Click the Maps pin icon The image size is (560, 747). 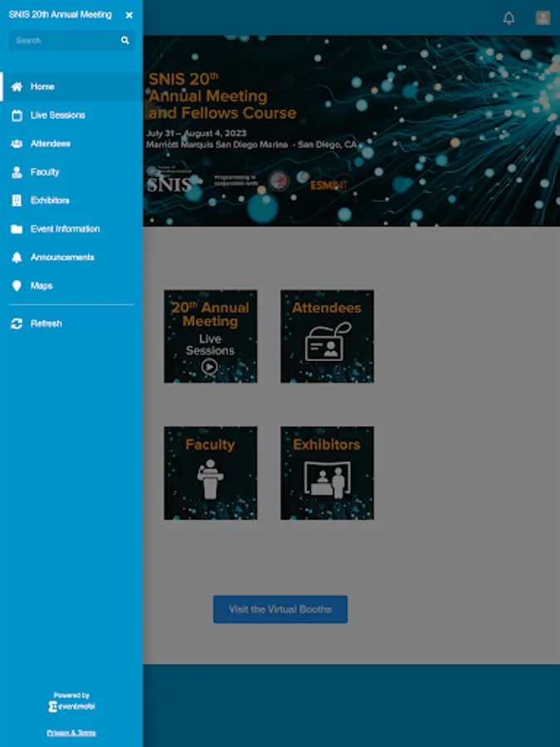pos(17,286)
